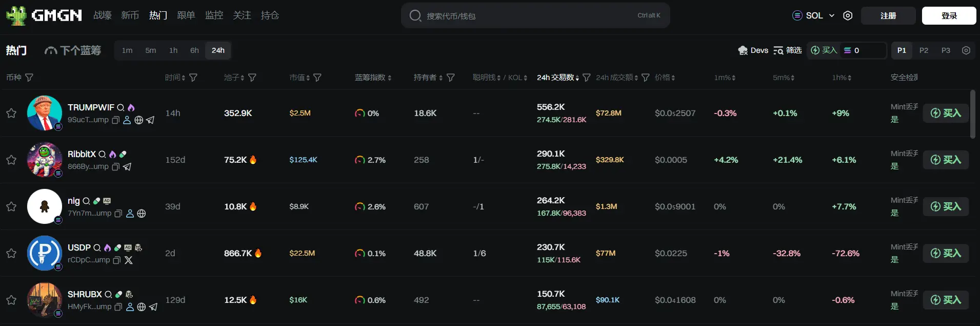The image size is (980, 326).
Task: Copy the TRUMPWIF contract address
Action: pyautogui.click(x=116, y=120)
